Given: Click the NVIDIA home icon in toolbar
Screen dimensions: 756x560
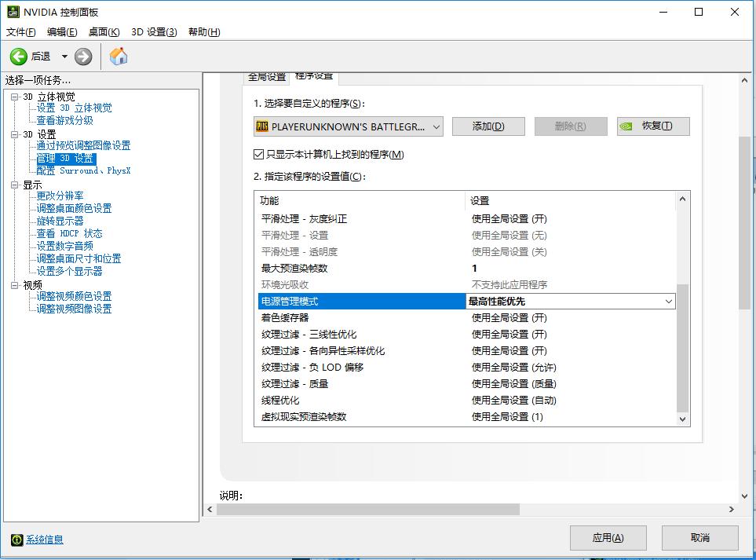Looking at the screenshot, I should 119,56.
